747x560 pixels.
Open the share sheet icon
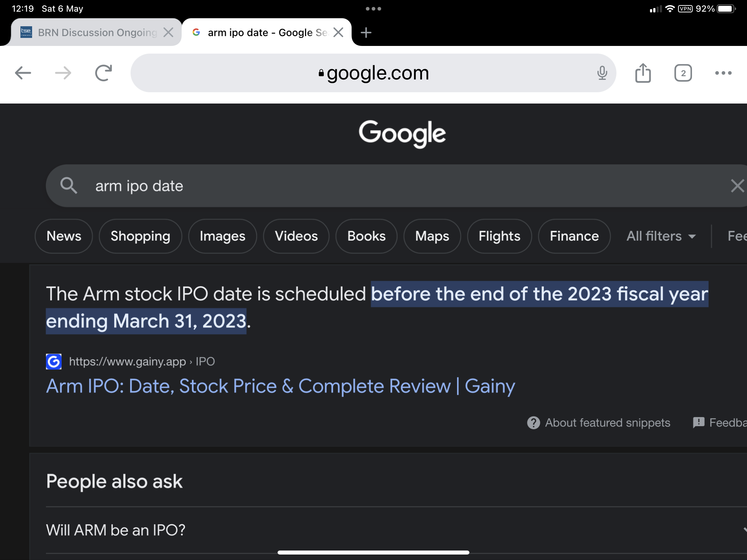[x=643, y=73]
